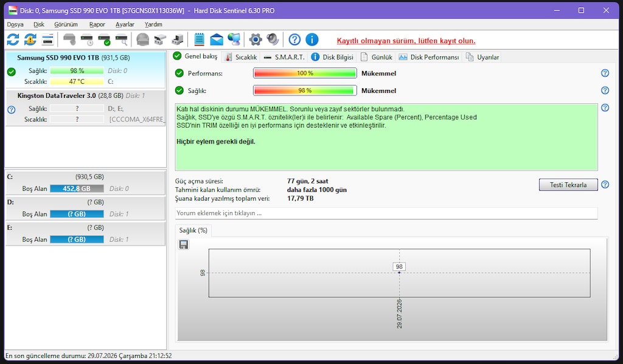
Task: Save the health chart with floppy icon
Action: [184, 244]
